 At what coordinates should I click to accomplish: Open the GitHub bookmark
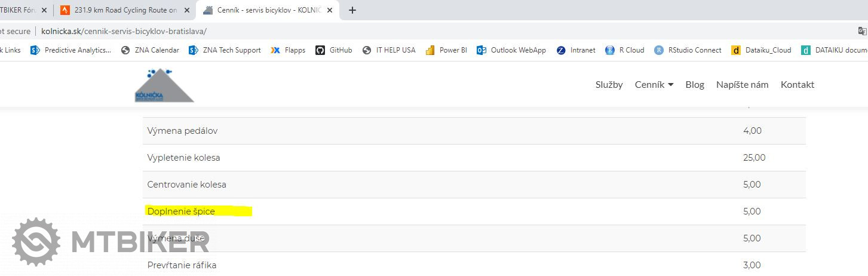[334, 50]
